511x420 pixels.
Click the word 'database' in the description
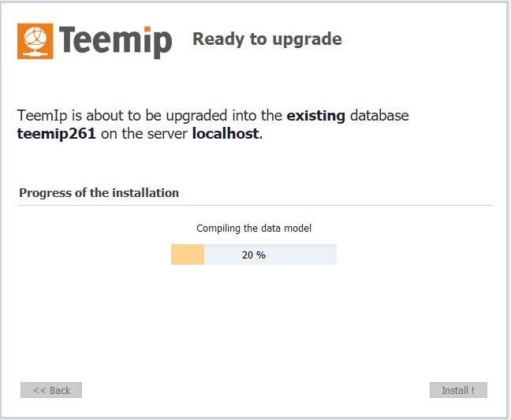(x=379, y=115)
